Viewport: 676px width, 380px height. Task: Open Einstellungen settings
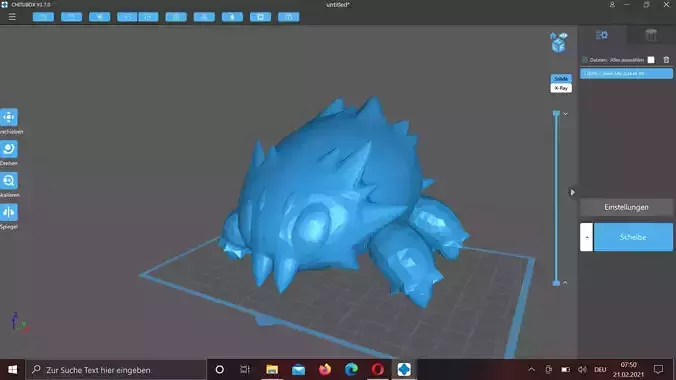click(x=626, y=207)
